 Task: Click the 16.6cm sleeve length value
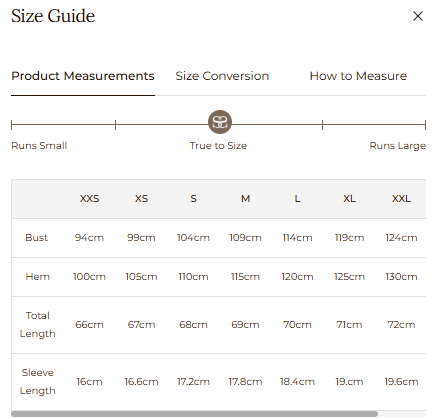(x=141, y=382)
